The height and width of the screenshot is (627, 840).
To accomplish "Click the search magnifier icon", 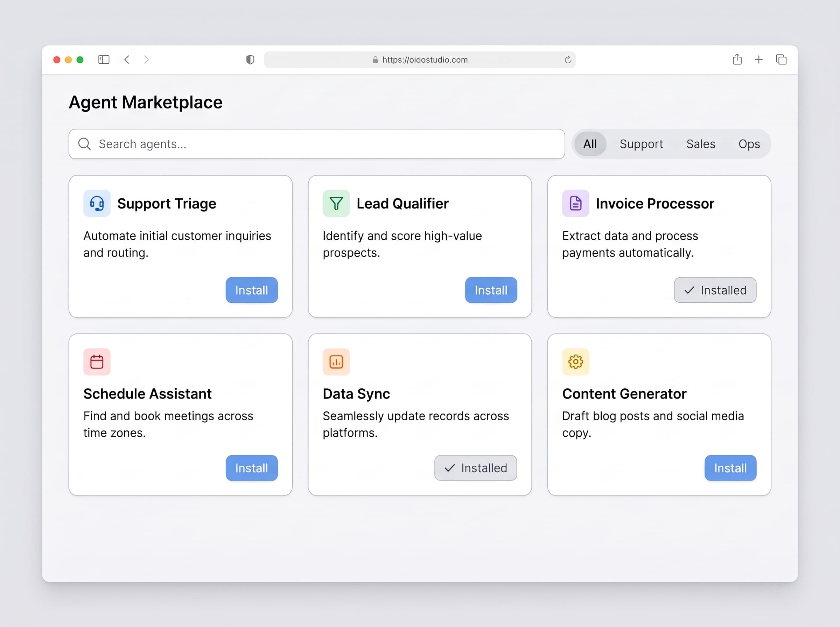I will click(84, 144).
